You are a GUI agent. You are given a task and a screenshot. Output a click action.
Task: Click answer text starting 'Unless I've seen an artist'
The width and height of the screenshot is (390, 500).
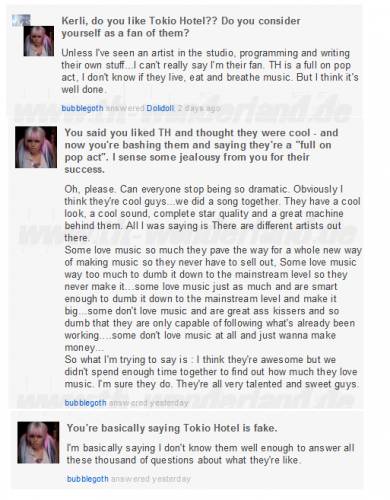(x=210, y=71)
